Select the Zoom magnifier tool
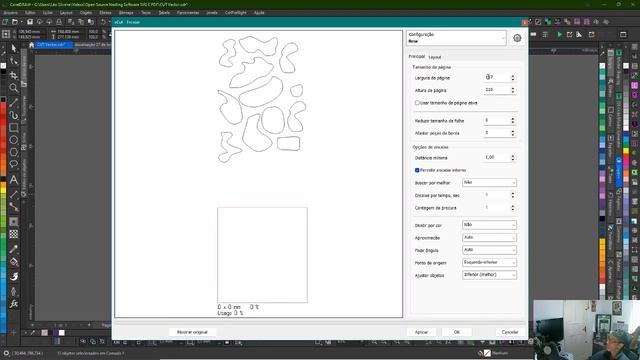Image resolution: width=640 pixels, height=360 pixels. click(x=13, y=88)
